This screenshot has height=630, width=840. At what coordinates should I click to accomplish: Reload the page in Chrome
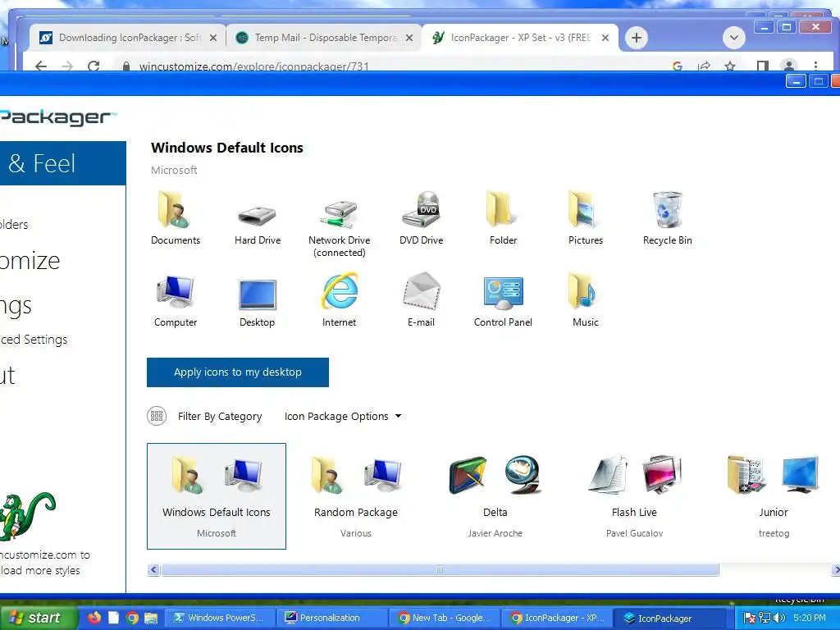(x=94, y=66)
